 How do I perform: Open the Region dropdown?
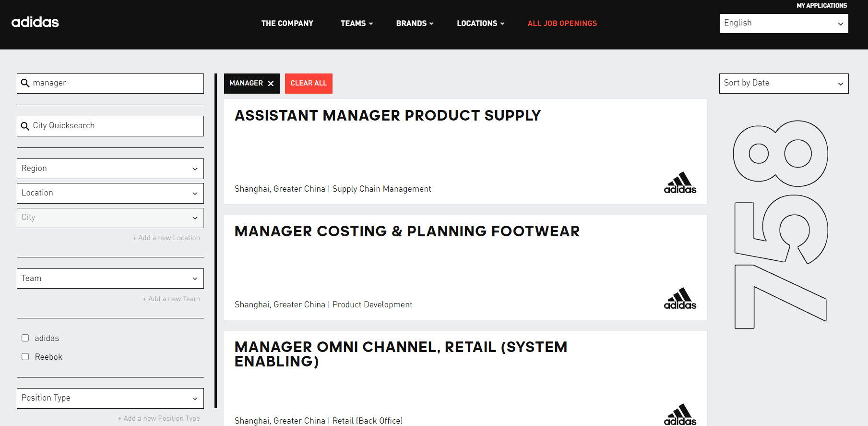pyautogui.click(x=110, y=169)
